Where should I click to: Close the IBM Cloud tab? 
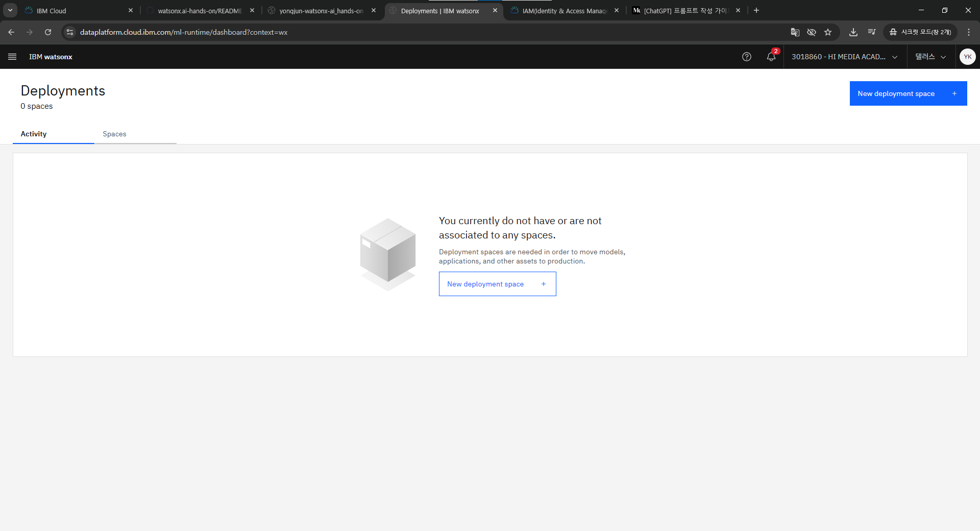click(131, 10)
